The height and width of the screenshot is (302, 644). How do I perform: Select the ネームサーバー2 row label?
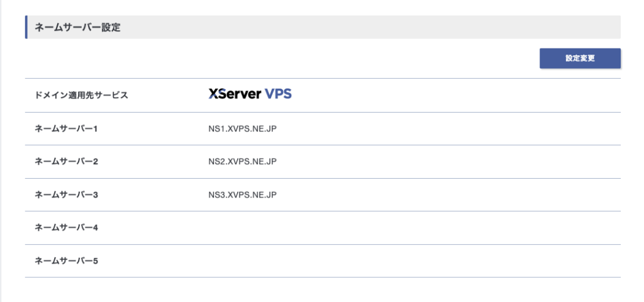click(x=67, y=162)
